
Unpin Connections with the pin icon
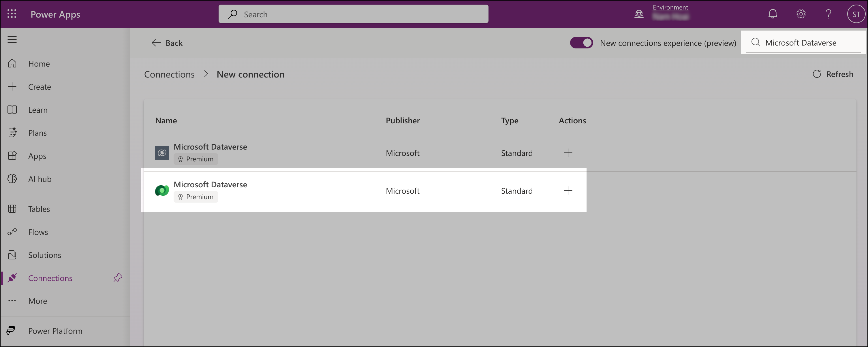(118, 278)
